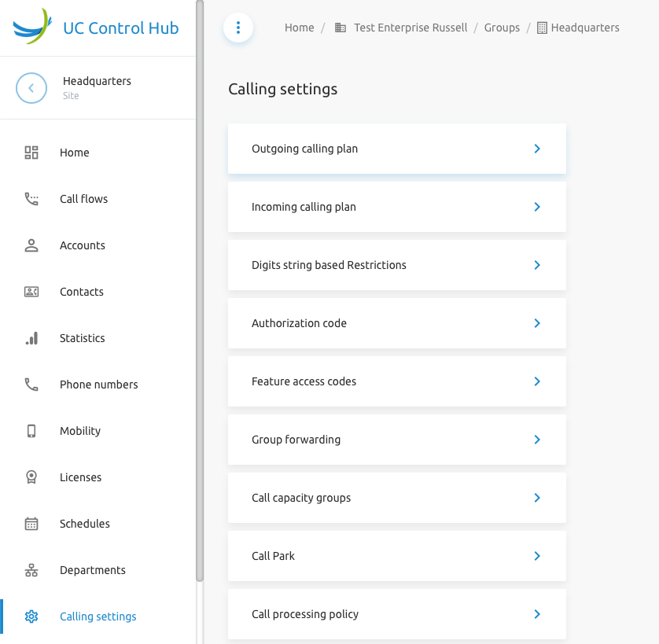The height and width of the screenshot is (644, 659).
Task: Click the sidebar vertical scrollbar
Action: (200, 290)
